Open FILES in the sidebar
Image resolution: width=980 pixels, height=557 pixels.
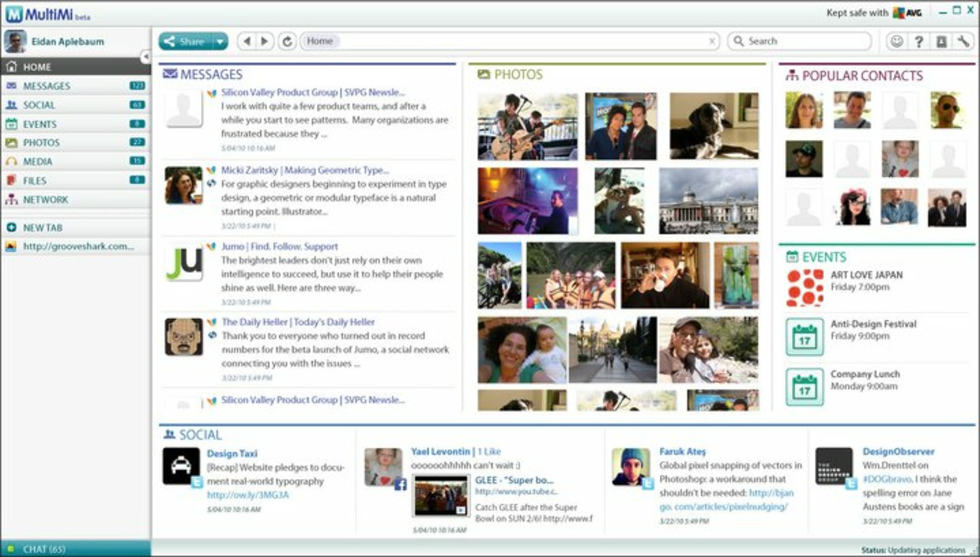point(75,180)
